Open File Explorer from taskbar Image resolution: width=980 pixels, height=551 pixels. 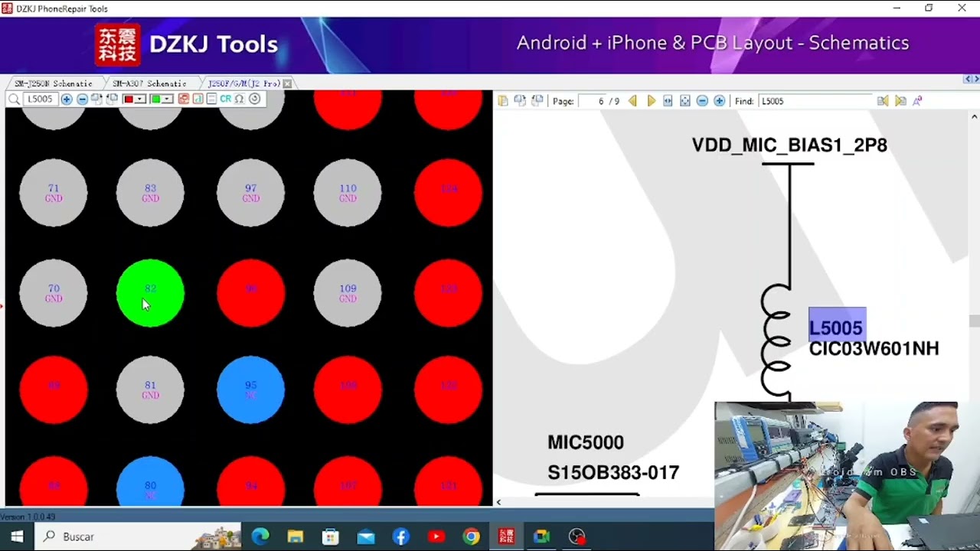(x=296, y=536)
